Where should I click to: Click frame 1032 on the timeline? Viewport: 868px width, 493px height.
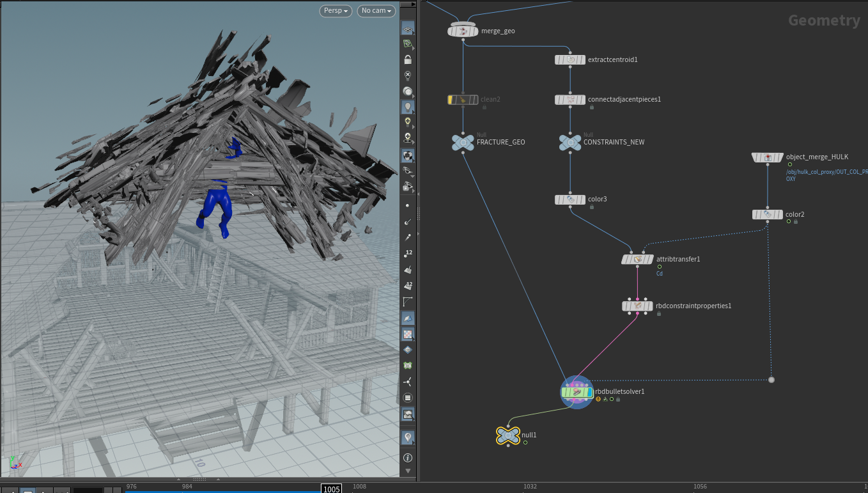[530, 487]
